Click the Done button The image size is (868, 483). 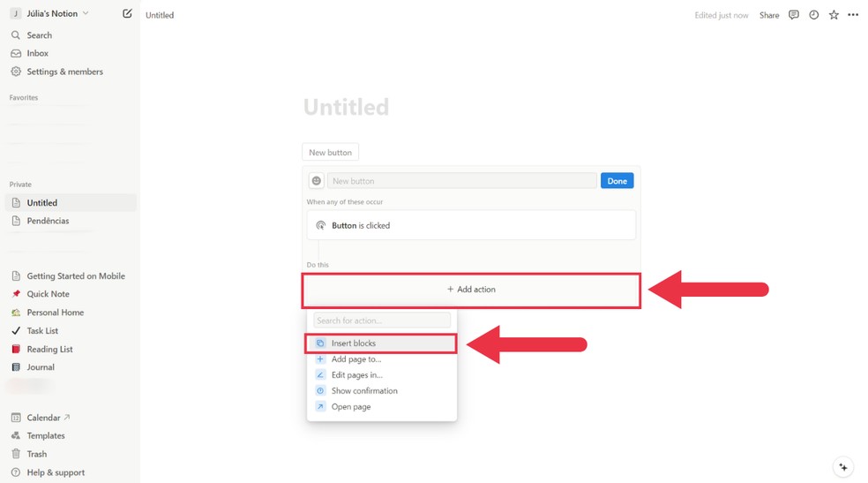[x=617, y=180]
